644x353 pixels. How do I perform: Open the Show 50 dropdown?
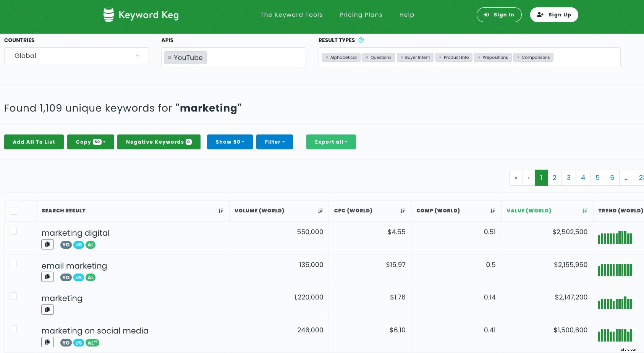point(230,142)
